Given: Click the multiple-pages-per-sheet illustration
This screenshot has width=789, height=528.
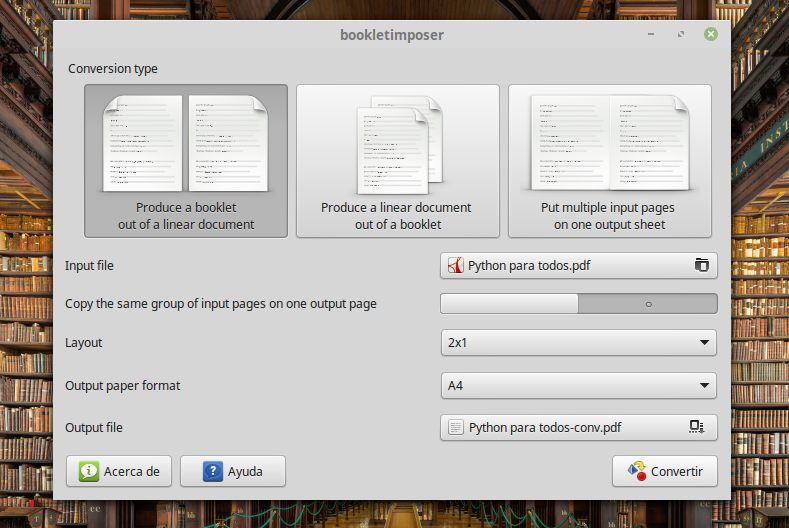Looking at the screenshot, I should [610, 144].
